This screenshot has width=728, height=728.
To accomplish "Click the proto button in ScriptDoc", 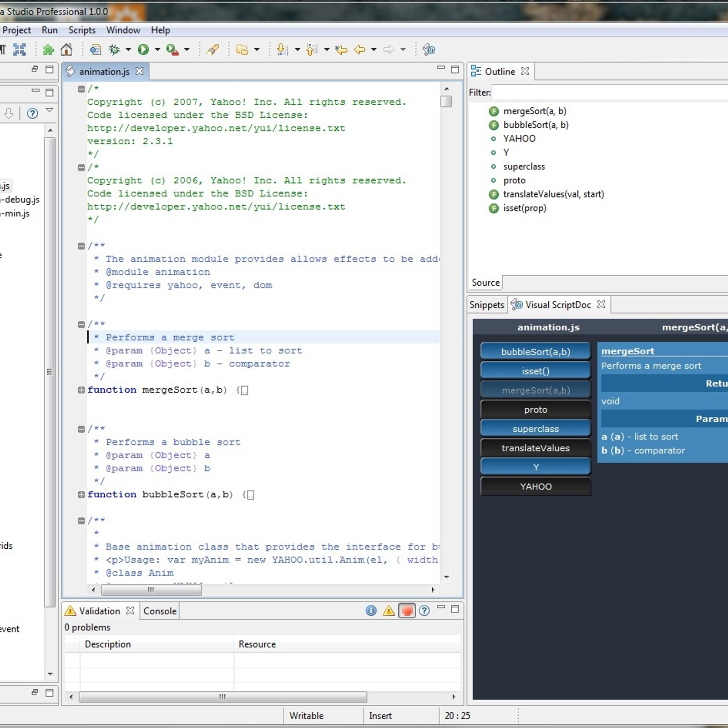I will coord(536,409).
